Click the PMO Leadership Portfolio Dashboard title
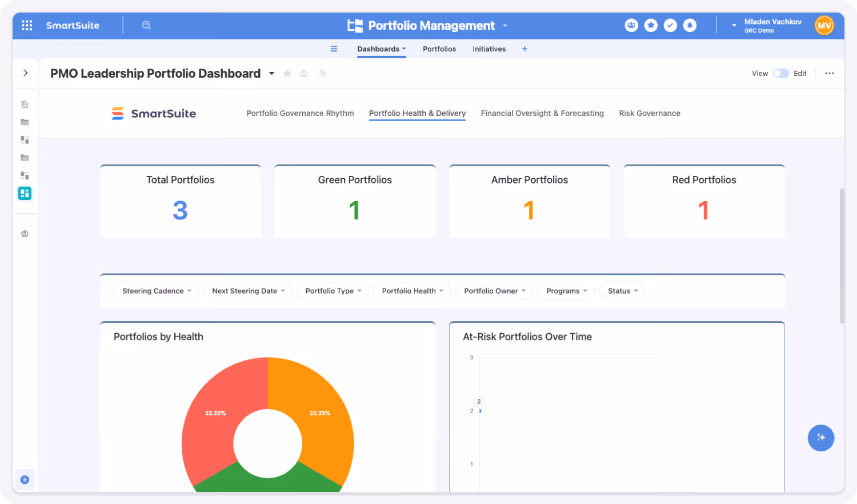The height and width of the screenshot is (504, 857). (x=155, y=73)
